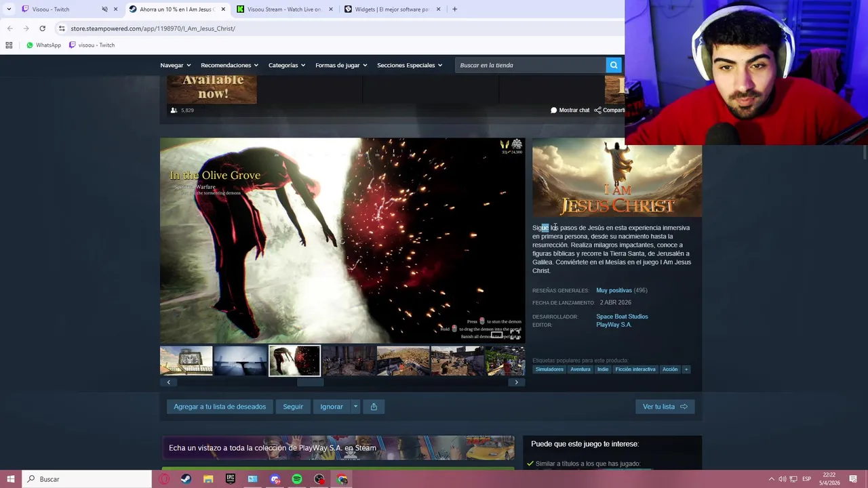The width and height of the screenshot is (868, 488).
Task: Select the Ahorra un 10% Steam tab
Action: pyautogui.click(x=176, y=9)
